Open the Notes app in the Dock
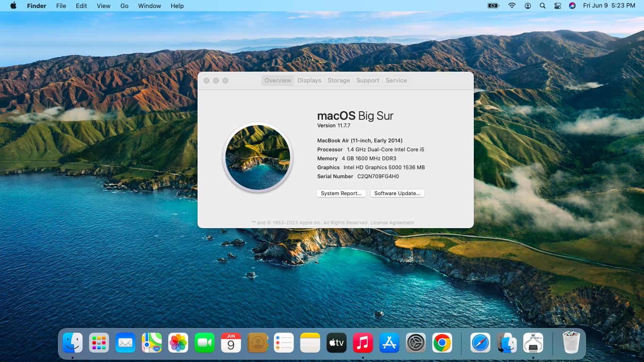Image resolution: width=644 pixels, height=362 pixels. click(x=310, y=343)
